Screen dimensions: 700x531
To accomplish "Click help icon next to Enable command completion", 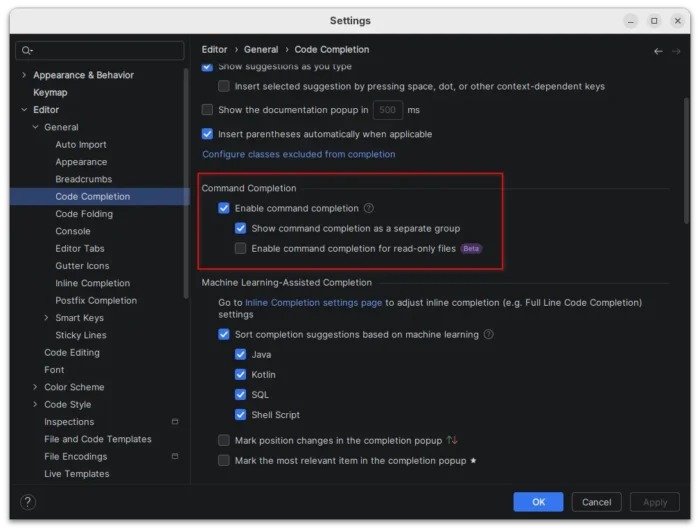I will pyautogui.click(x=369, y=208).
